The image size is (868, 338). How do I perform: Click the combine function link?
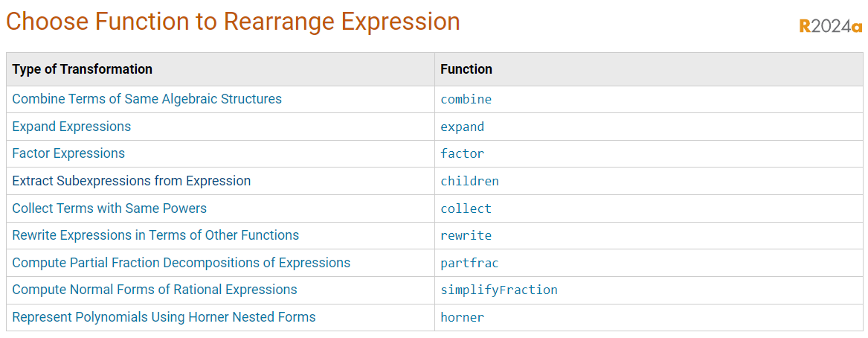[x=466, y=100]
